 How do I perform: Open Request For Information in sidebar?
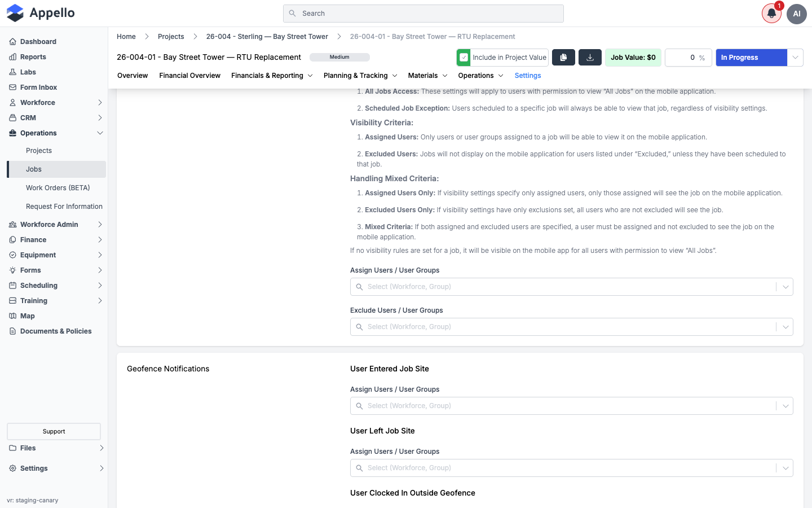[64, 207]
